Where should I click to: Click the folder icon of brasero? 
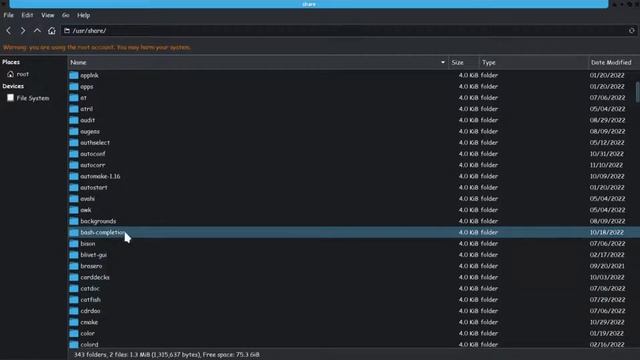(x=73, y=266)
